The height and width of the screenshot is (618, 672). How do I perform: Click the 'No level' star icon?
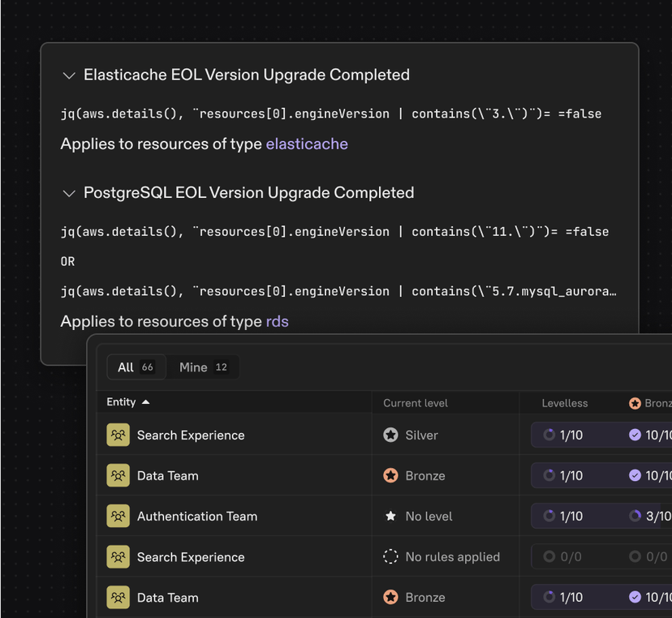click(x=392, y=516)
